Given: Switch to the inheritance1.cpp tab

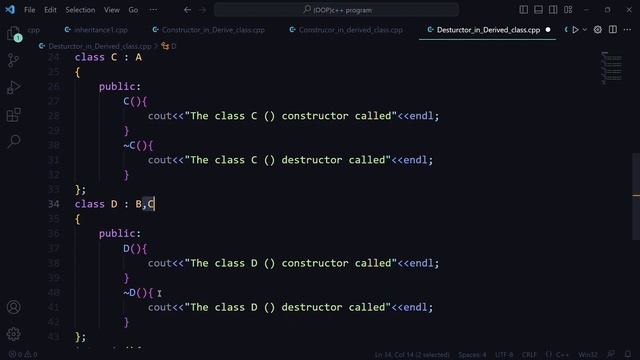Looking at the screenshot, I should (96, 30).
